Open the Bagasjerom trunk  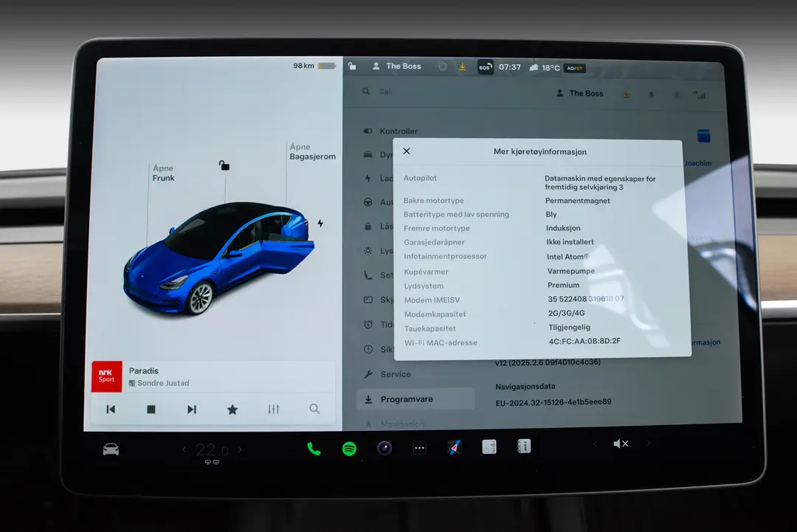click(312, 151)
